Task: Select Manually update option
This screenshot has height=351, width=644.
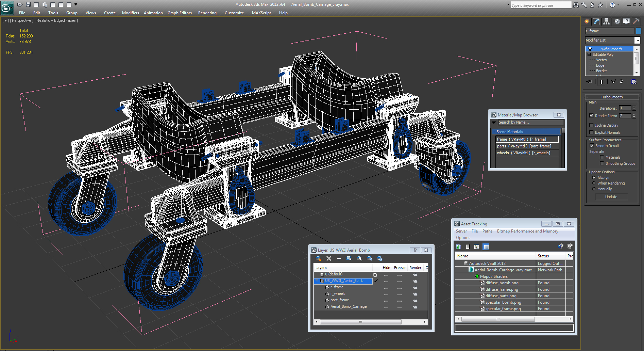Action: (594, 189)
